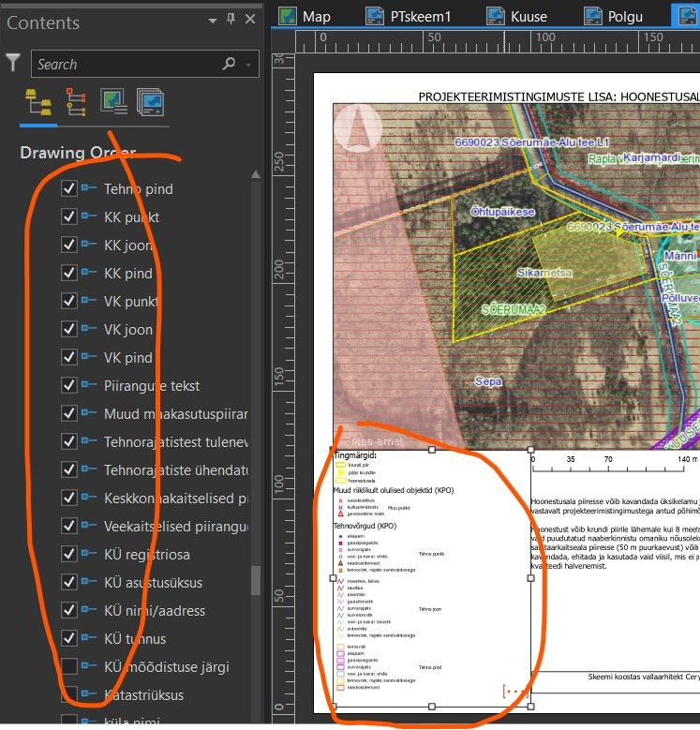Image resolution: width=700 pixels, height=730 pixels.
Task: Switch to the Map tab
Action: [305, 16]
